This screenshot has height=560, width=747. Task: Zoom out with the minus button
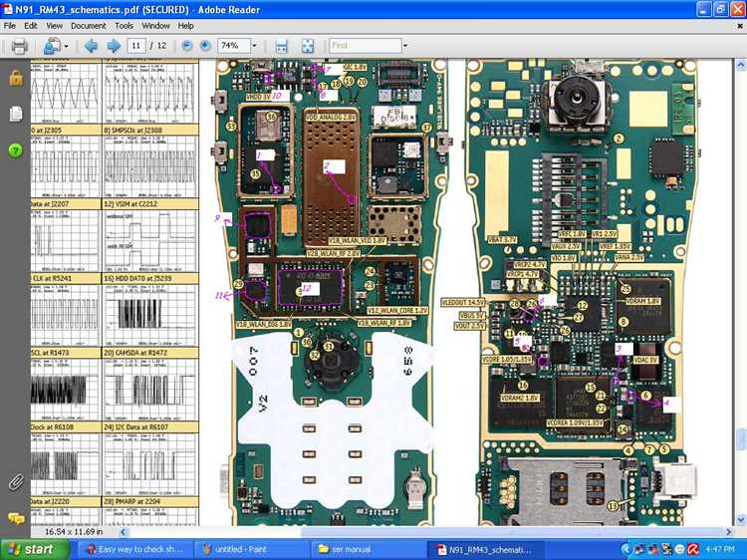[x=187, y=46]
